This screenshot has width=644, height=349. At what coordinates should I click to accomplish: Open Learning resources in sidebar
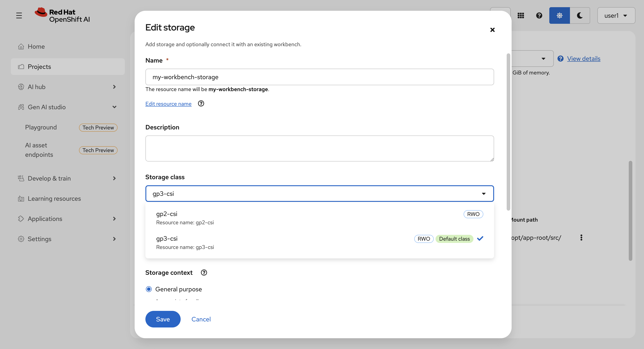[x=54, y=198]
